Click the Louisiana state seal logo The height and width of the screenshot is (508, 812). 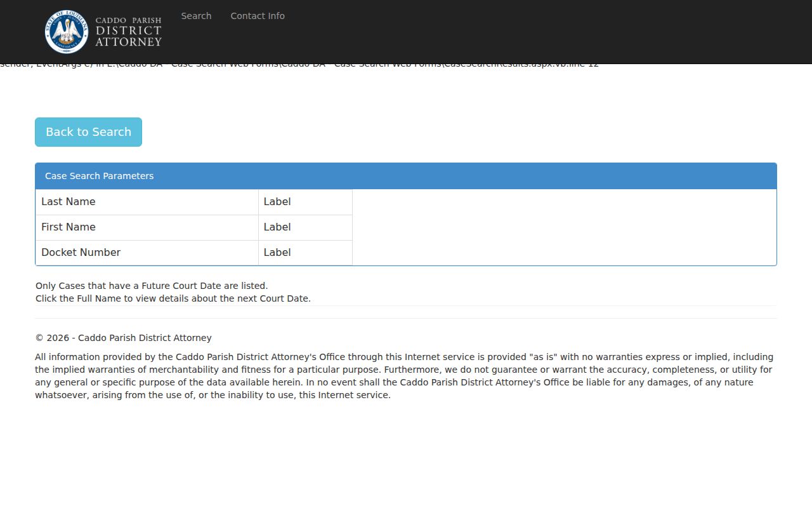[67, 32]
